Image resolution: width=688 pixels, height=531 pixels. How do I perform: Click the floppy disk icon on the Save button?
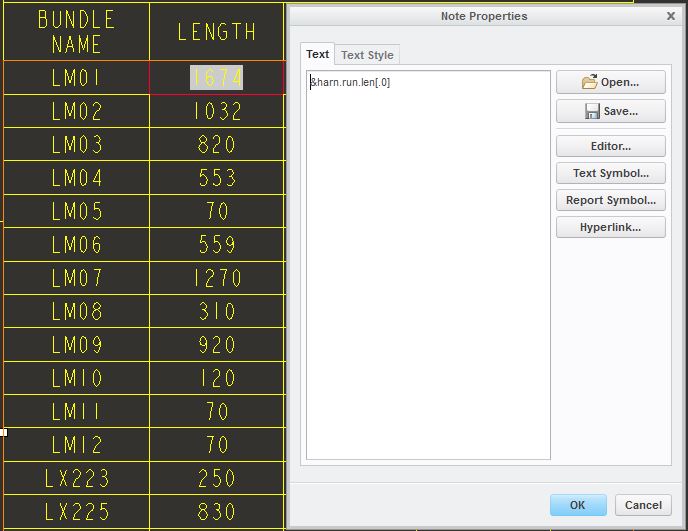pos(592,111)
